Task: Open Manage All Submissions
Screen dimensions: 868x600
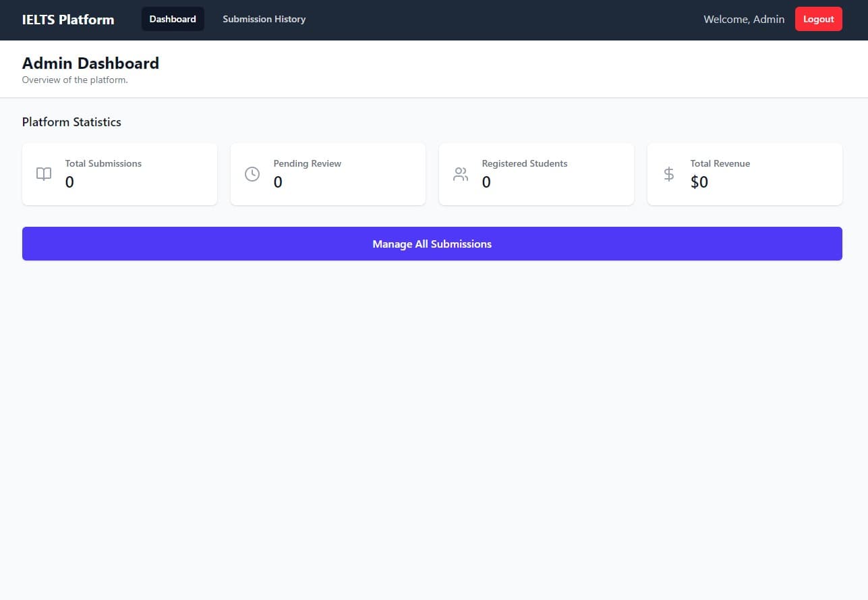Action: (432, 244)
